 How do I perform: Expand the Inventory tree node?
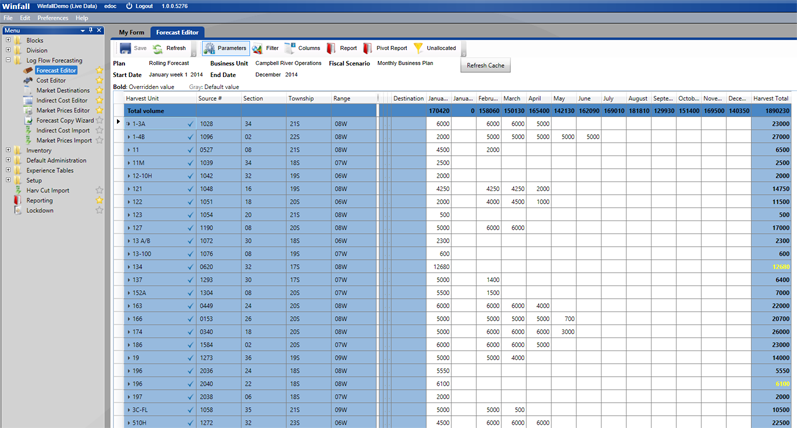[8, 150]
